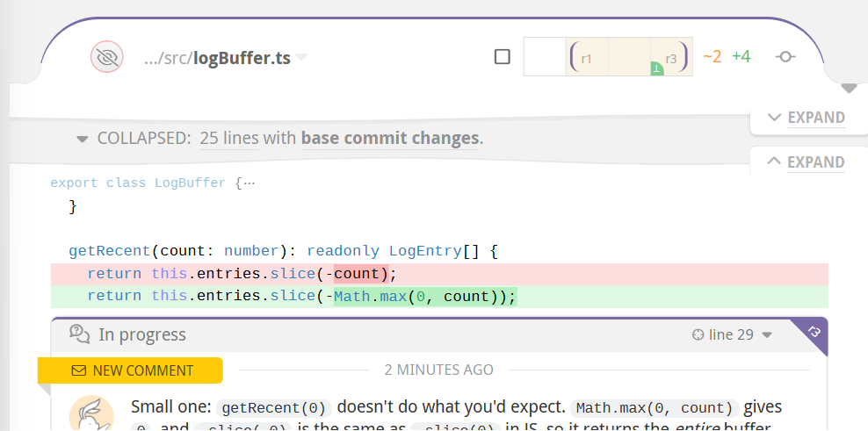Toggle the COLLAPSED section disclosure triangle
Screen dimensions: 868x431
83,139
